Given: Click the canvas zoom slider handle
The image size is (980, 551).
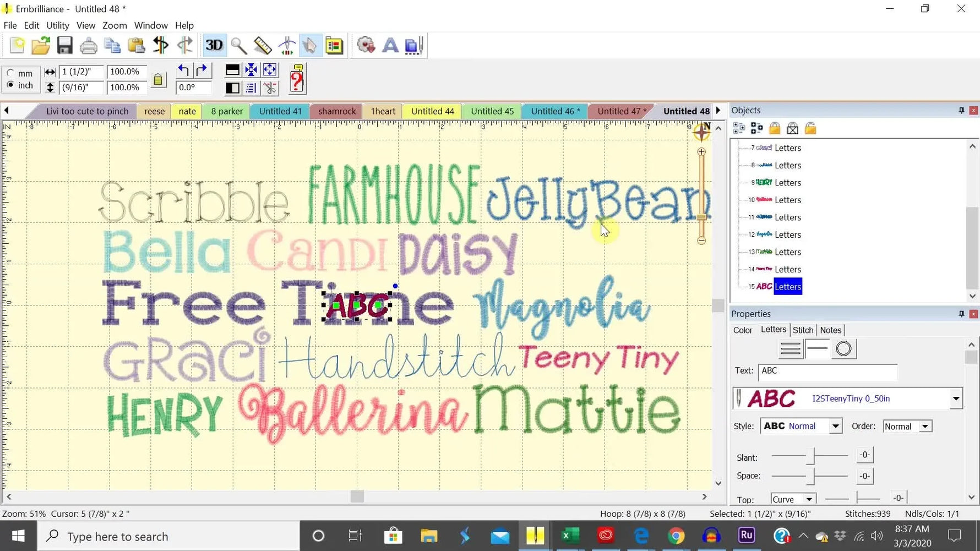Looking at the screenshot, I should pyautogui.click(x=701, y=217).
